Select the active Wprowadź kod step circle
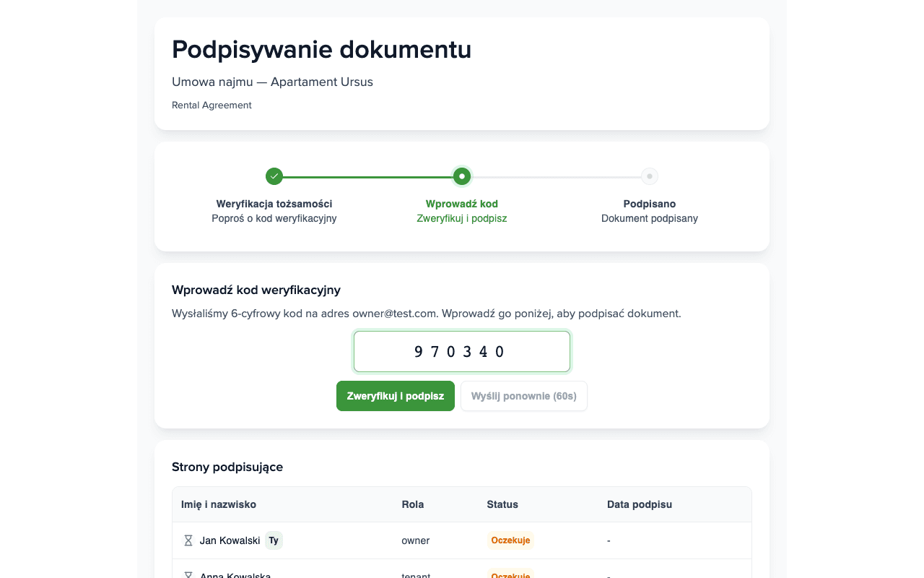 click(462, 176)
